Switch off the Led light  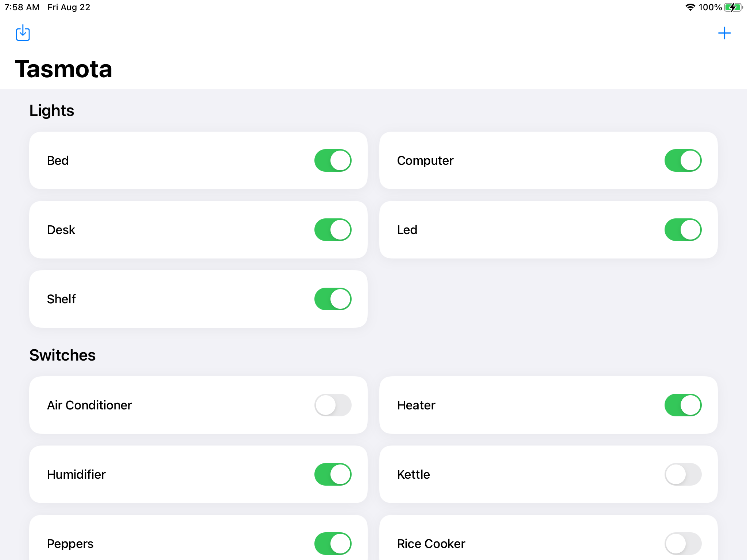(x=682, y=230)
